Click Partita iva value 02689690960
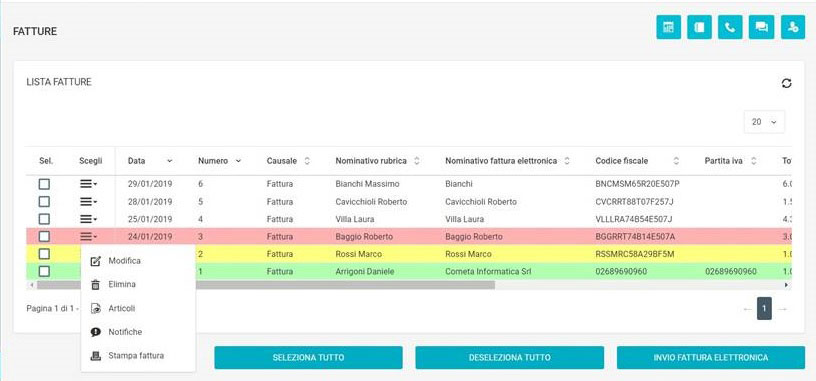Viewport: 816px width, 381px height. 731,272
